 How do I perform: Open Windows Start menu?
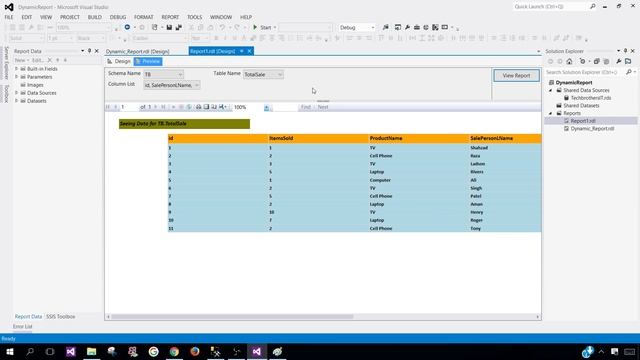[x=10, y=351]
